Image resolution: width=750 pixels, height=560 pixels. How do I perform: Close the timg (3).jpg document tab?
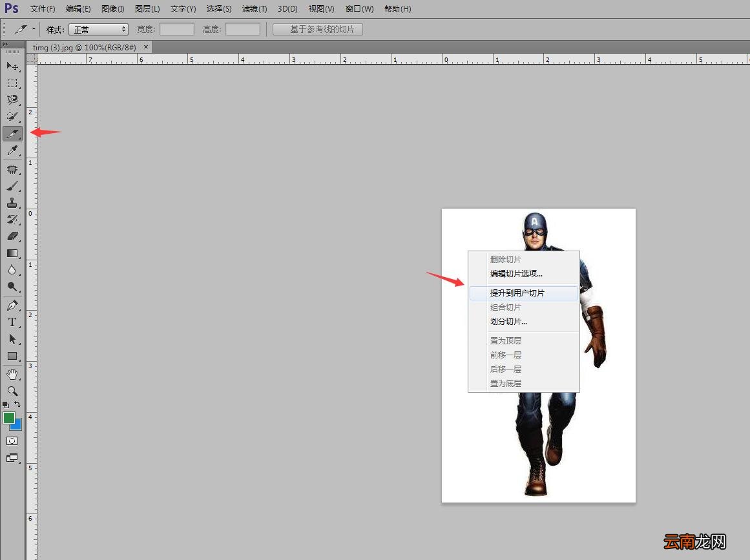click(146, 47)
